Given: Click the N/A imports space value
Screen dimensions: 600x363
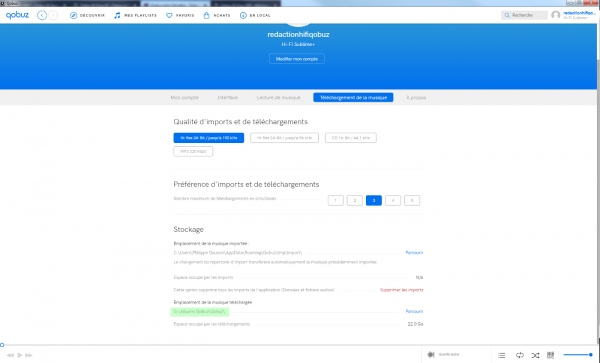Looking at the screenshot, I should click(x=419, y=278).
